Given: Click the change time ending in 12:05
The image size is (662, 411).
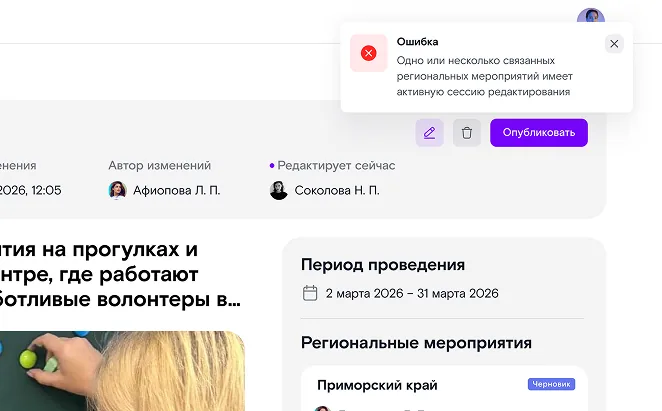Looking at the screenshot, I should [30, 191].
